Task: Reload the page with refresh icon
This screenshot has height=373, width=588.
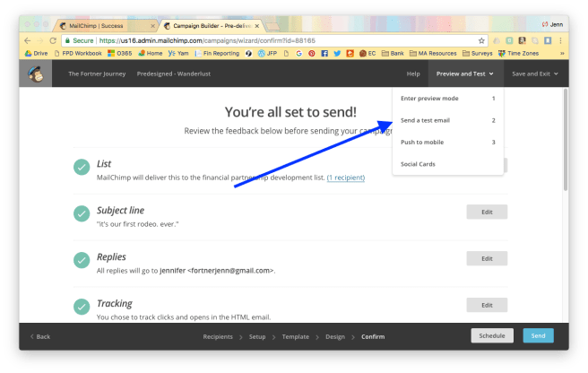Action: (53, 40)
